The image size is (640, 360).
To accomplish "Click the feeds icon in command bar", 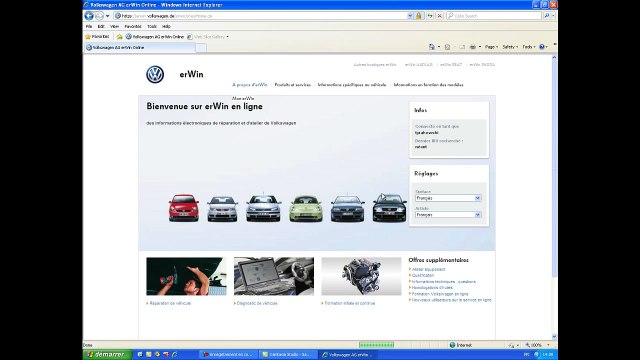I will 447,47.
